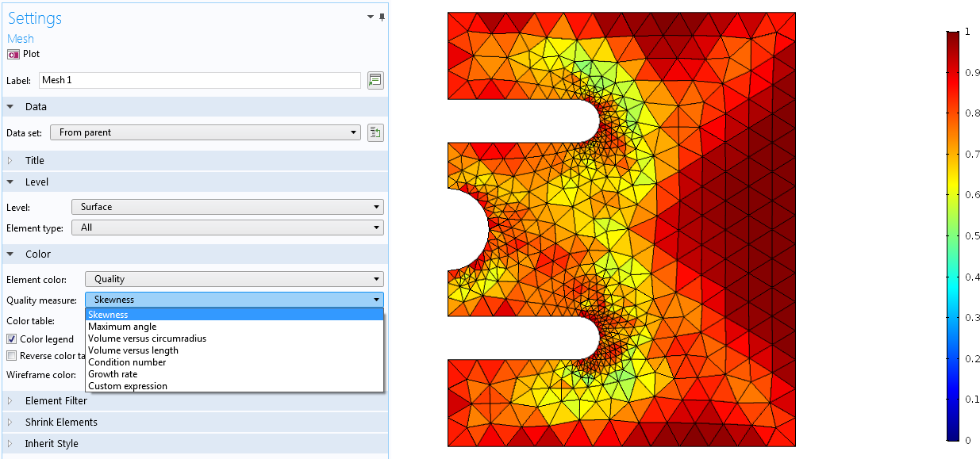
Task: Pin the Settings window with the pin icon
Action: (382, 17)
